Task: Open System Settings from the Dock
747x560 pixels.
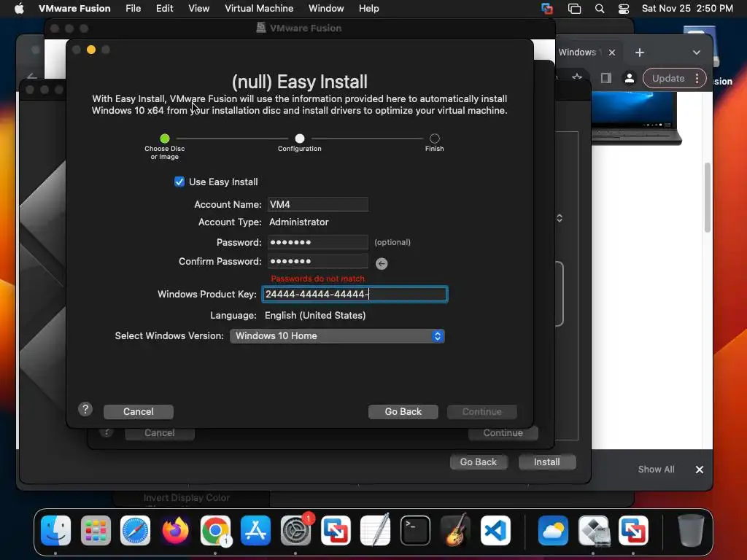Action: click(295, 530)
